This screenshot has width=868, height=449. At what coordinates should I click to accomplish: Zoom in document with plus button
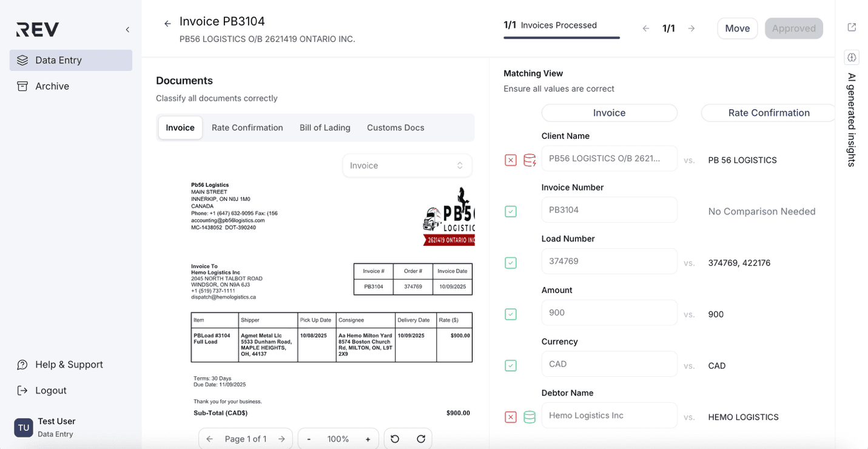pyautogui.click(x=368, y=439)
